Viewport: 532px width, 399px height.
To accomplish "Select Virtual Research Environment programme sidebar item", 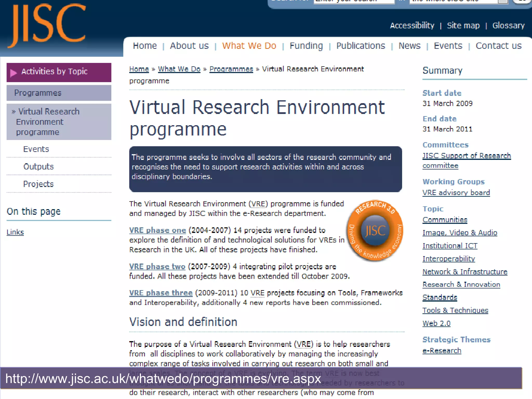I will (x=59, y=122).
